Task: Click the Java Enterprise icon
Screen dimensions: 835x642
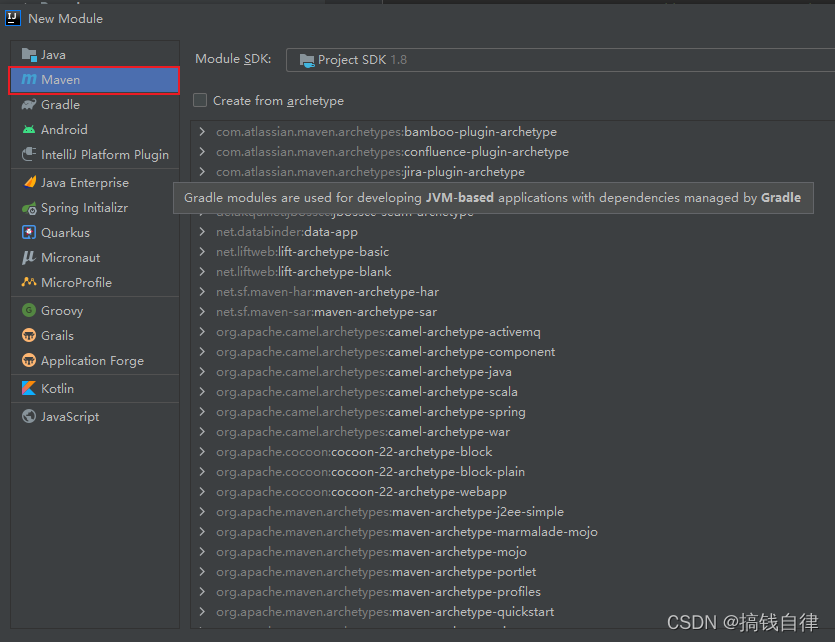Action: tap(29, 183)
